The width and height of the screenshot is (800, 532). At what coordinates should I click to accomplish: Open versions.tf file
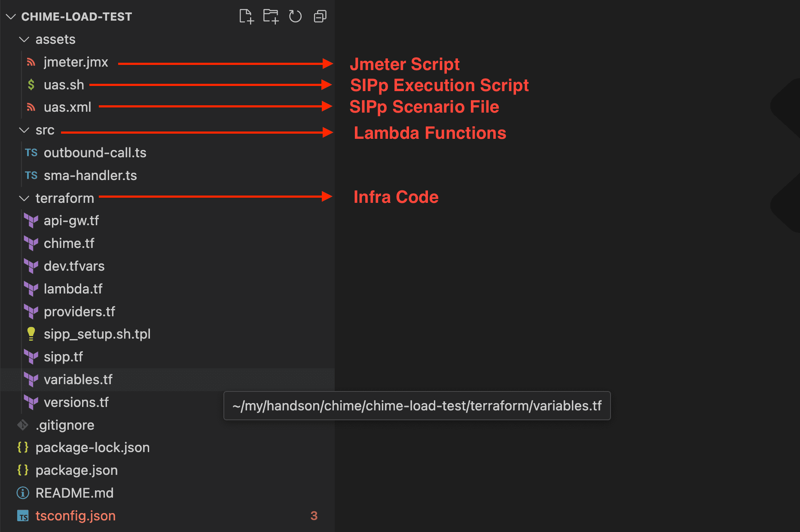pyautogui.click(x=76, y=403)
